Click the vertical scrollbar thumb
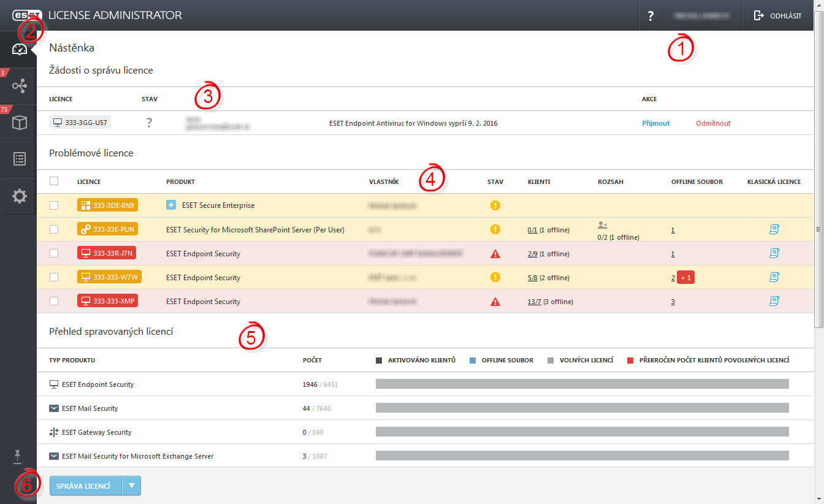This screenshot has width=824, height=504. tap(819, 169)
